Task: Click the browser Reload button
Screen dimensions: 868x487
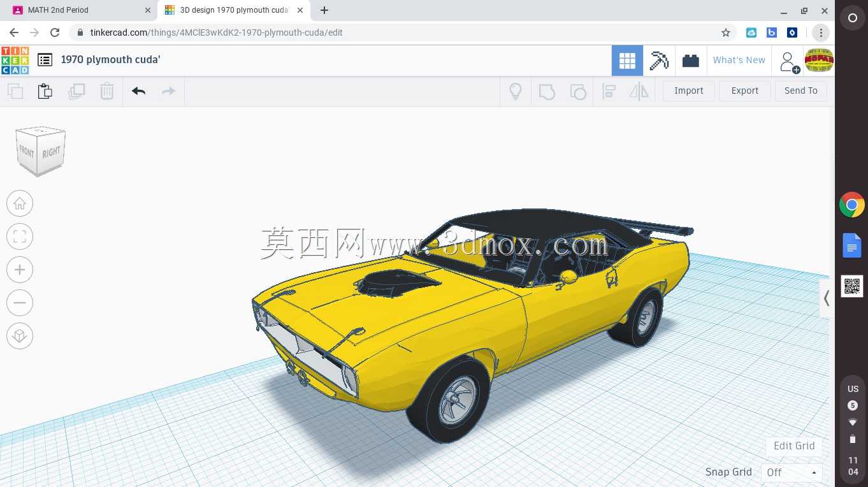Action: pos(55,33)
